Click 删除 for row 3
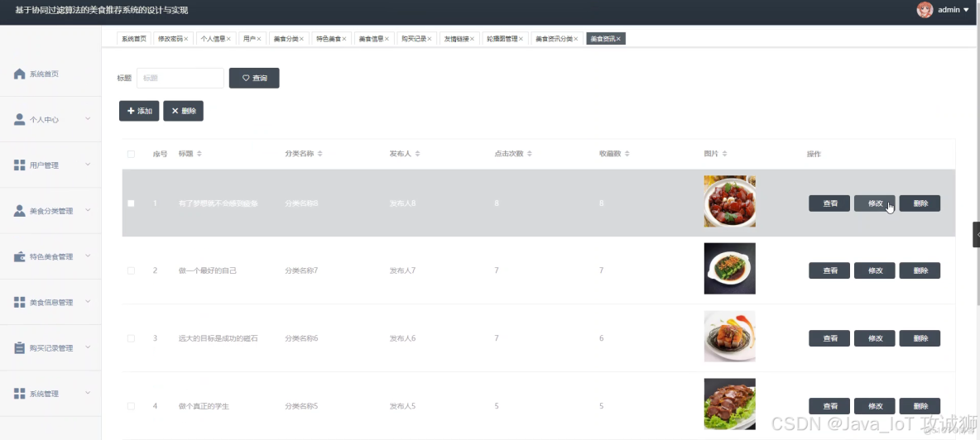The width and height of the screenshot is (980, 440). pyautogui.click(x=920, y=338)
